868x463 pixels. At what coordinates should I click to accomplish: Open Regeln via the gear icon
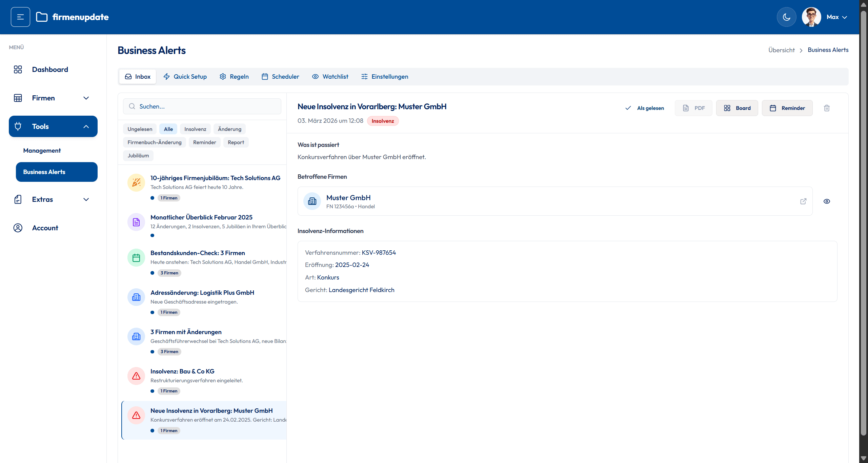pos(234,76)
